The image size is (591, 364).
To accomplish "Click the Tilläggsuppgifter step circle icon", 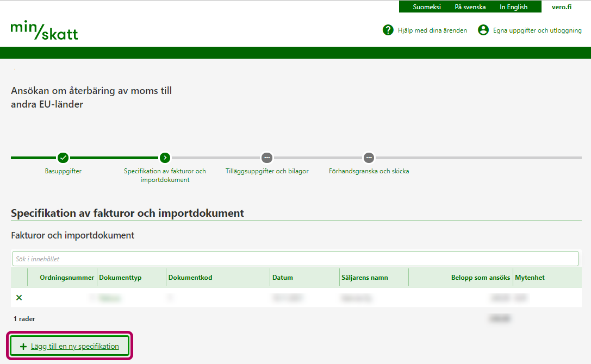I will 267,158.
